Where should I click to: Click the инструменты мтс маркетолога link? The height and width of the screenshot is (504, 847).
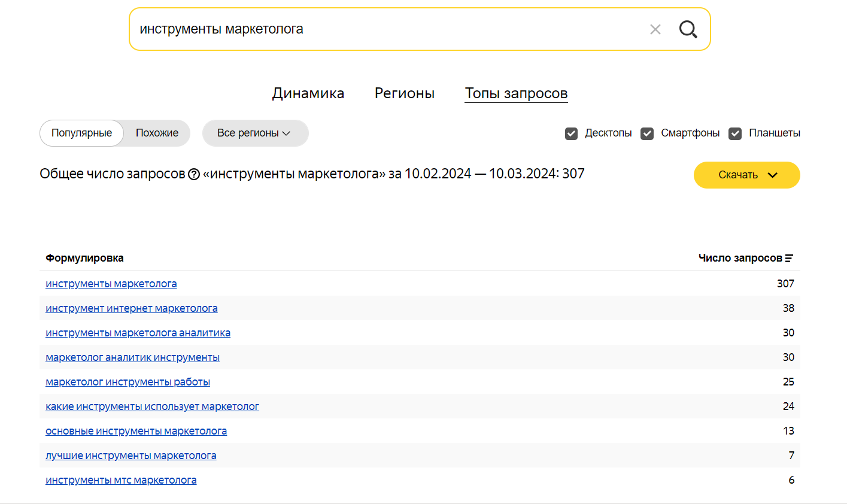tap(121, 480)
